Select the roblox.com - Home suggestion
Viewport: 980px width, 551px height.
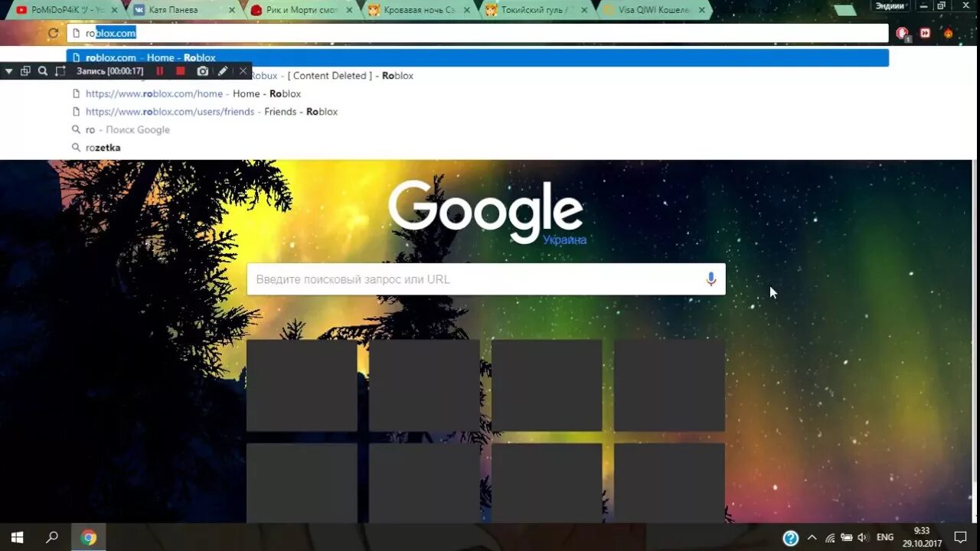pos(477,57)
